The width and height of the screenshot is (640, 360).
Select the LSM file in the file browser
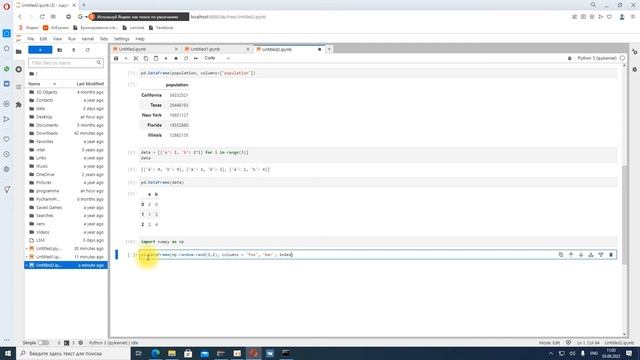click(40, 240)
